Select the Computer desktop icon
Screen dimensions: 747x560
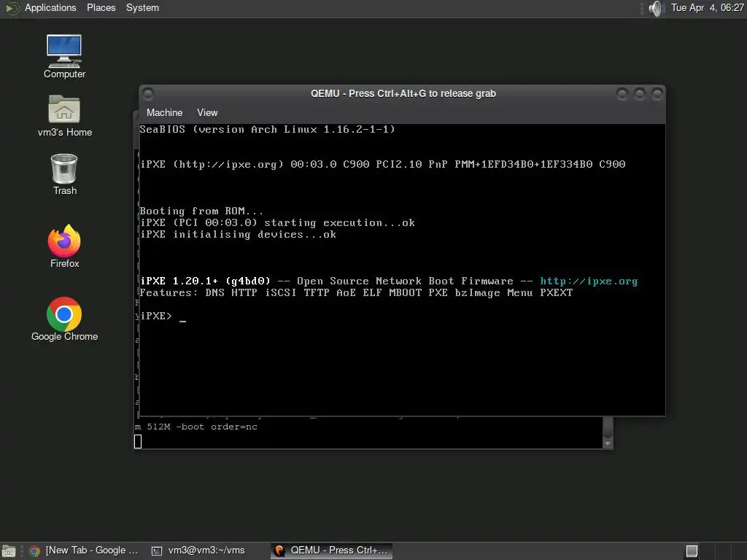tap(64, 56)
